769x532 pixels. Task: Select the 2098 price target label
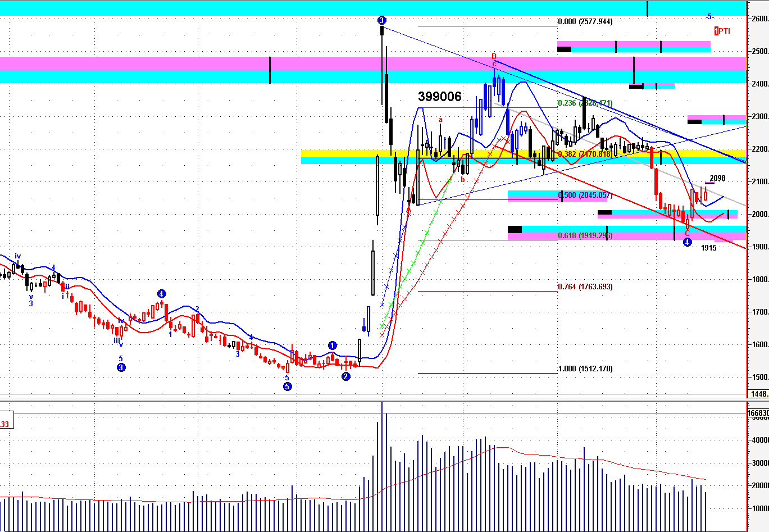717,179
